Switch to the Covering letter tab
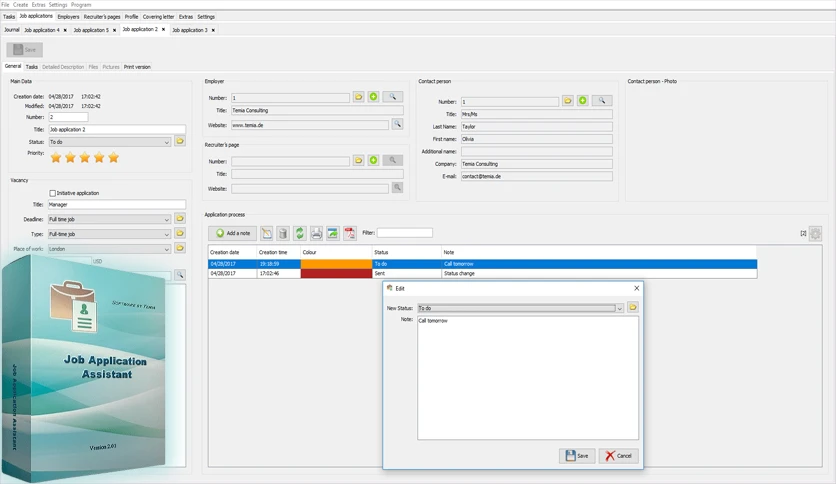 pos(158,17)
